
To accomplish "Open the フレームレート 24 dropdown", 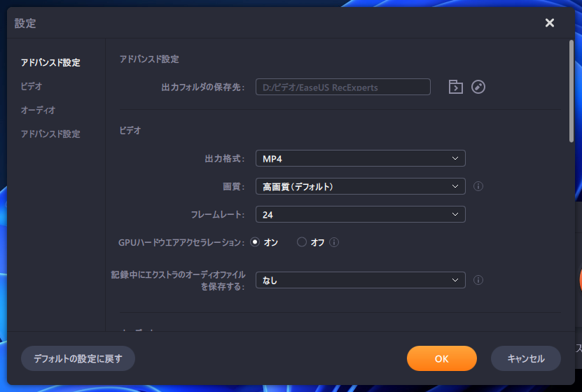I will (x=361, y=214).
